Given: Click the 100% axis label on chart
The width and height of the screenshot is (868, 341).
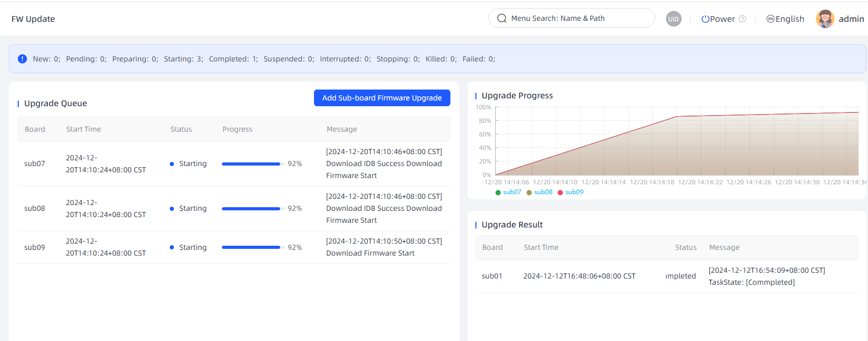Looking at the screenshot, I should pos(483,107).
